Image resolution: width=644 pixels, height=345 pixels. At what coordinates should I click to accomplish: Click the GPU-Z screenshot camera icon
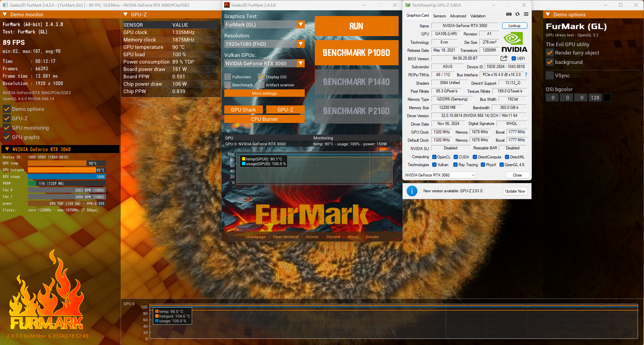[x=509, y=14]
